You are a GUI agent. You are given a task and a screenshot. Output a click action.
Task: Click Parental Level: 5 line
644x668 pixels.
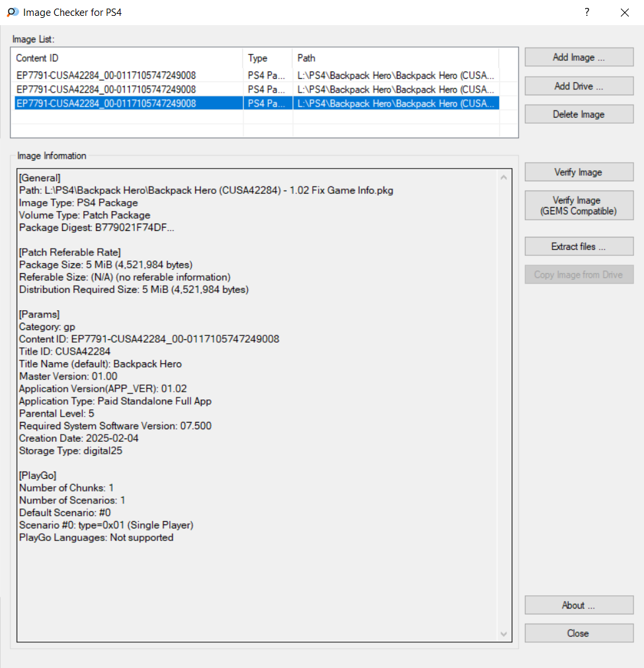click(57, 413)
